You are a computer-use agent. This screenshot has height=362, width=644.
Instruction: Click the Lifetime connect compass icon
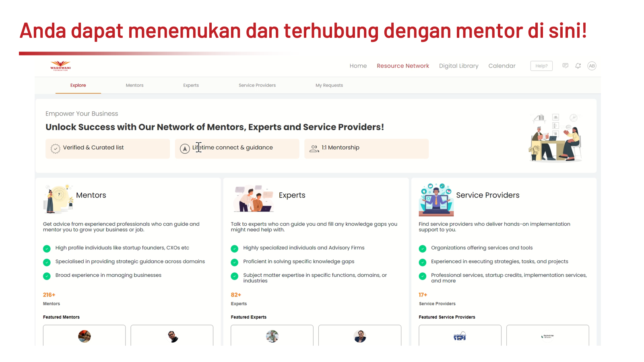(185, 149)
